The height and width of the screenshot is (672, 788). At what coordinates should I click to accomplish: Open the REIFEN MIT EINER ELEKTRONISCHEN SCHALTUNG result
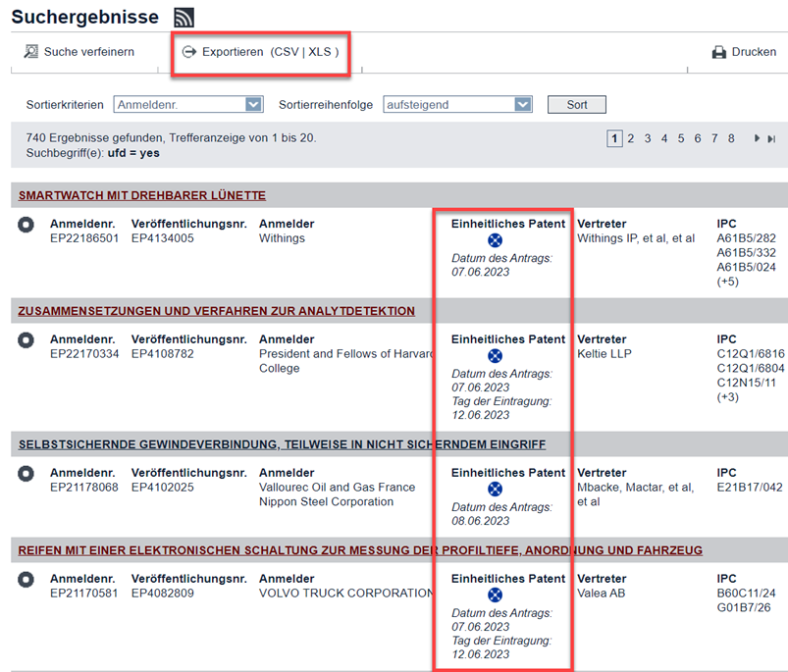point(360,550)
